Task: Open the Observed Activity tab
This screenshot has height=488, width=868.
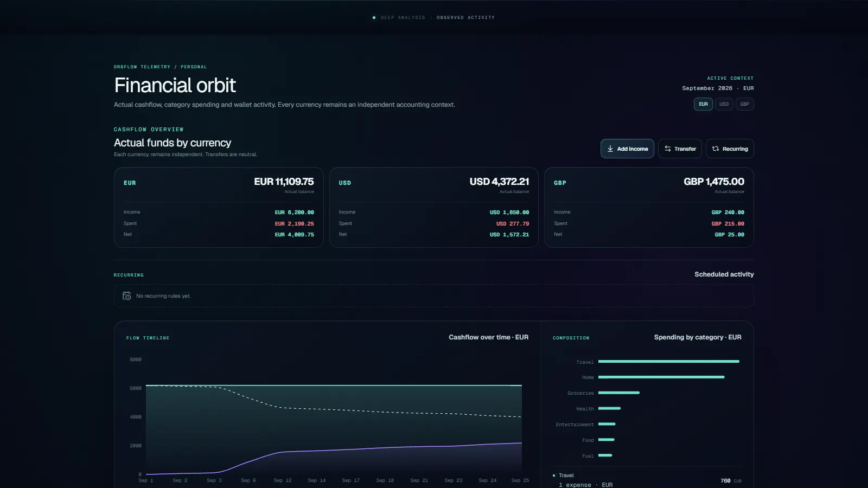Action: tap(465, 17)
